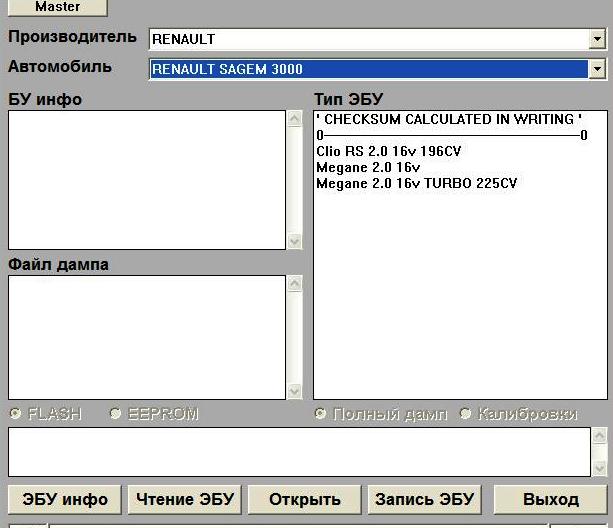The image size is (613, 528).
Task: Click the Master button at top
Action: click(x=57, y=7)
